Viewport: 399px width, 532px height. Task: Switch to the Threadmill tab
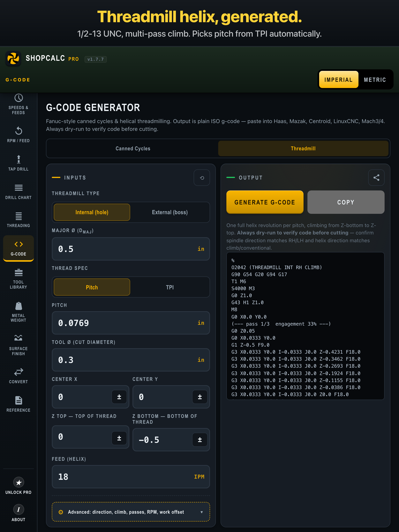coord(303,148)
